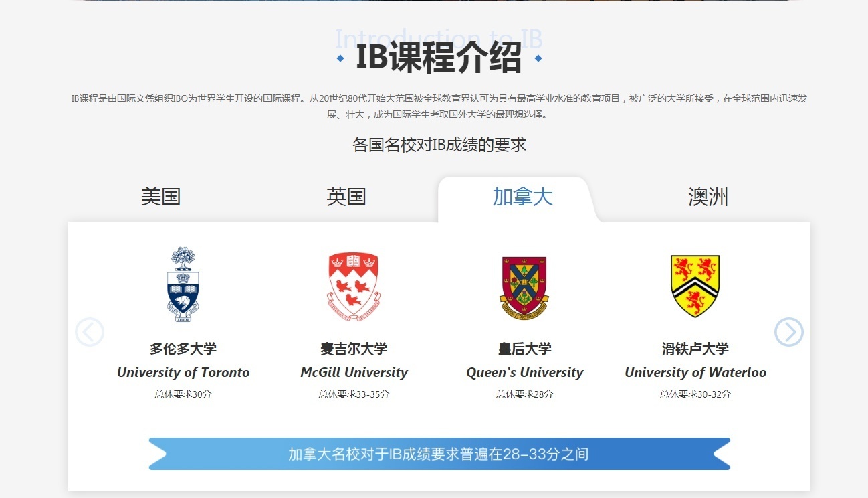
Task: Click the University of Waterloo crest logo
Action: [x=695, y=286]
